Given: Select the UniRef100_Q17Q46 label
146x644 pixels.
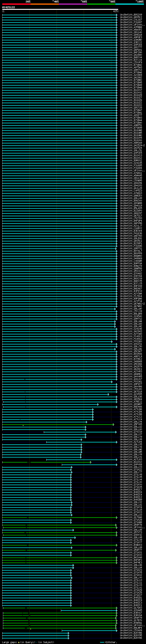Looking at the screenshot, I should click(x=131, y=517).
